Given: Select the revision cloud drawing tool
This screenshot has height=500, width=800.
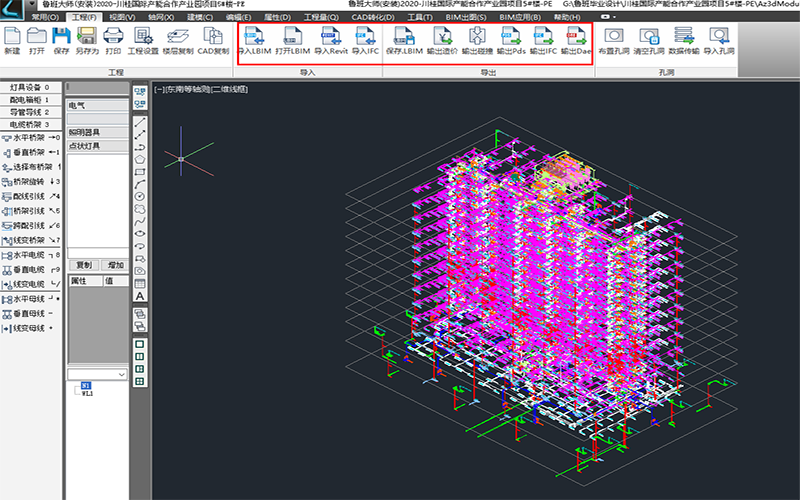Looking at the screenshot, I should (140, 209).
